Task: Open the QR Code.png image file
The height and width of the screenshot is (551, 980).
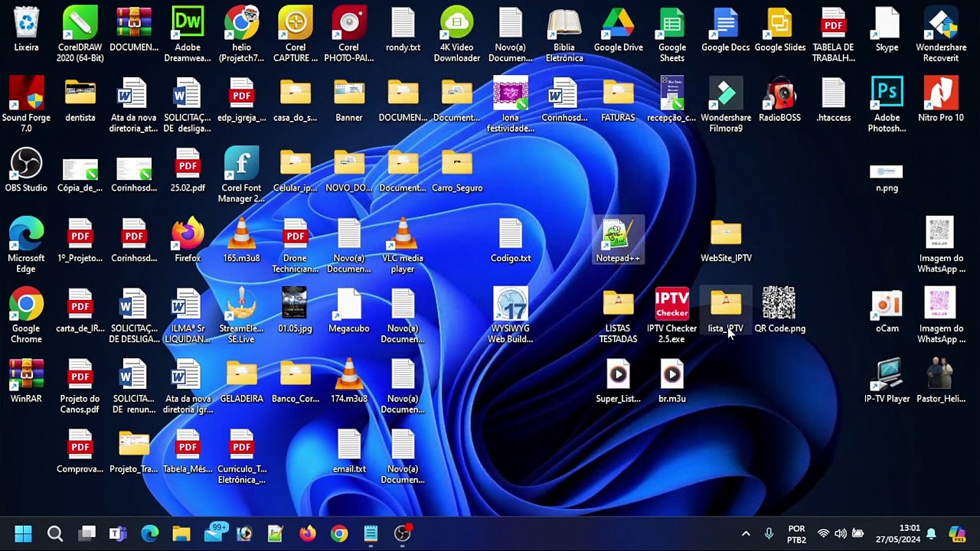Action: [x=779, y=305]
